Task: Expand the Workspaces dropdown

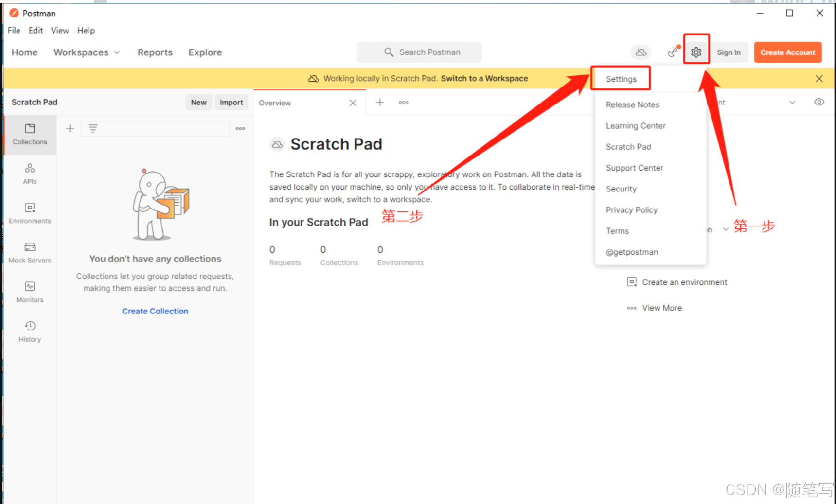Action: pos(87,52)
